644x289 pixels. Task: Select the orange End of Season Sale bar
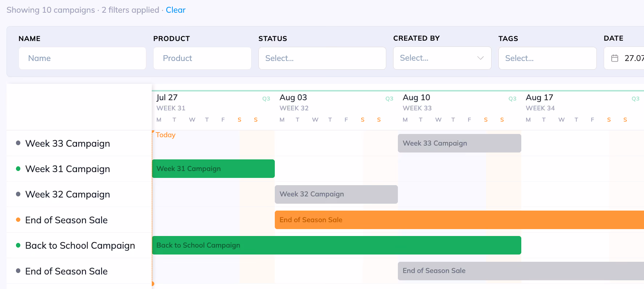click(x=459, y=220)
